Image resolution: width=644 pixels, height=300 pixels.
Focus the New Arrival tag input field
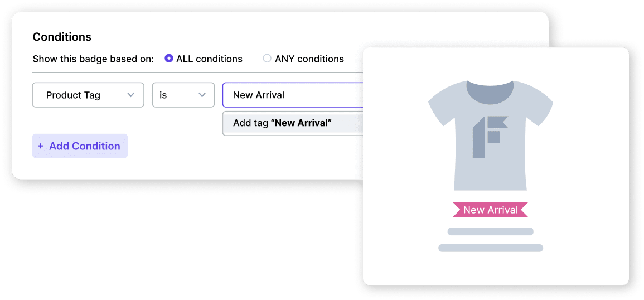click(x=293, y=95)
